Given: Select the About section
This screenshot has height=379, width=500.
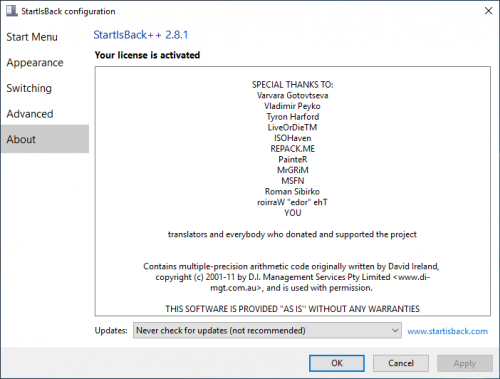Looking at the screenshot, I should pyautogui.click(x=45, y=139).
